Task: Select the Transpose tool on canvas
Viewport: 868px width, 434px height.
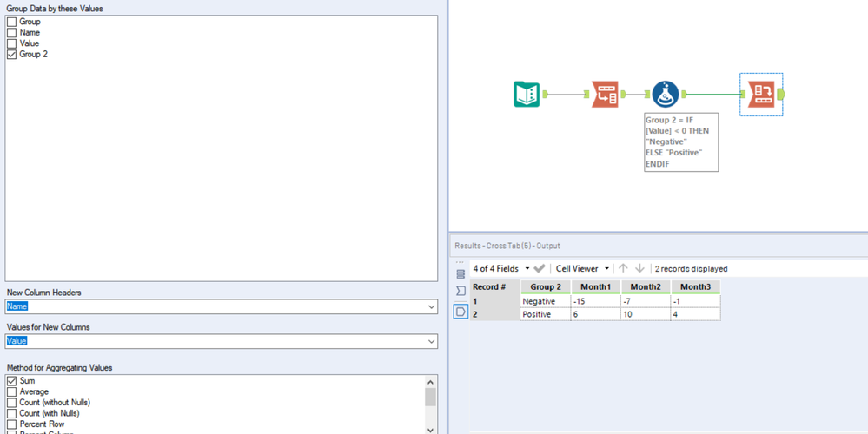Action: (x=605, y=94)
